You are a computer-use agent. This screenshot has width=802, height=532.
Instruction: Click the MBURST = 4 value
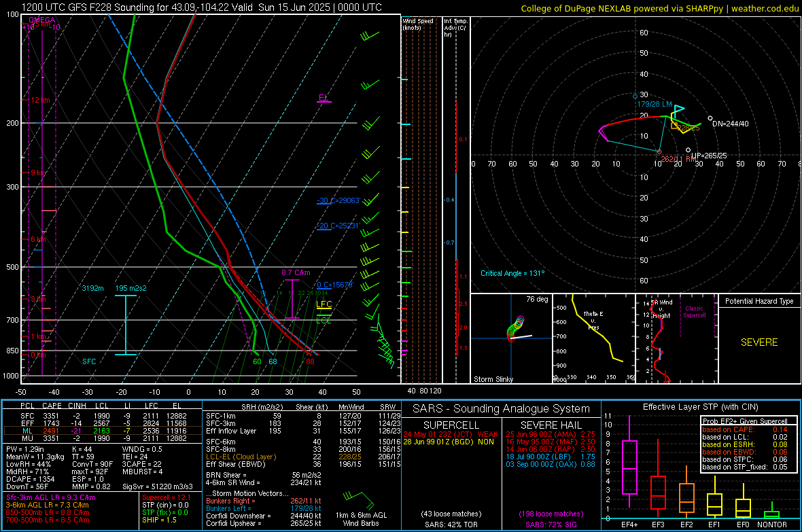pyautogui.click(x=142, y=472)
